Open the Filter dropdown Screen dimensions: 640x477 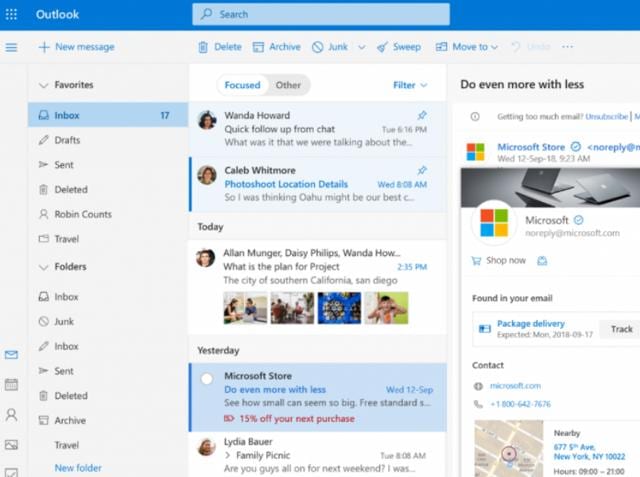coord(410,85)
